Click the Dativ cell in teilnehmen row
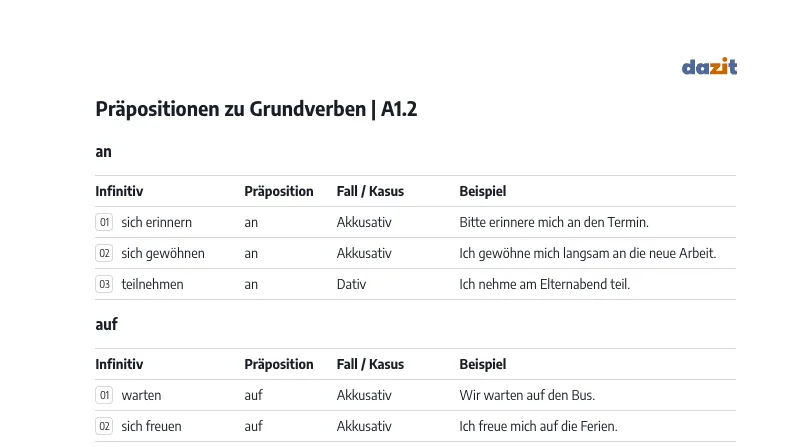This screenshot has height=447, width=794. click(351, 284)
